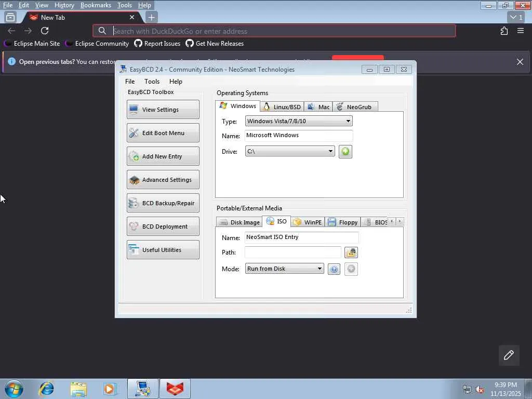Expand the Windows Type dropdown
The image size is (532, 399).
(x=299, y=121)
